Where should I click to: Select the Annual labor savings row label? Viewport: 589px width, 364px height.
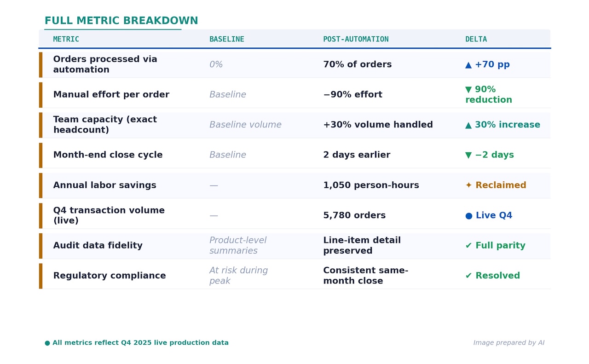click(104, 185)
